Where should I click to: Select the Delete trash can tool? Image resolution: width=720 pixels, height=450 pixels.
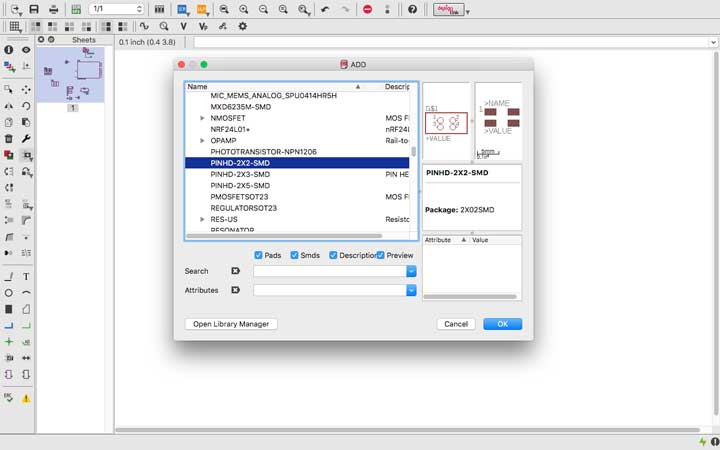8,138
